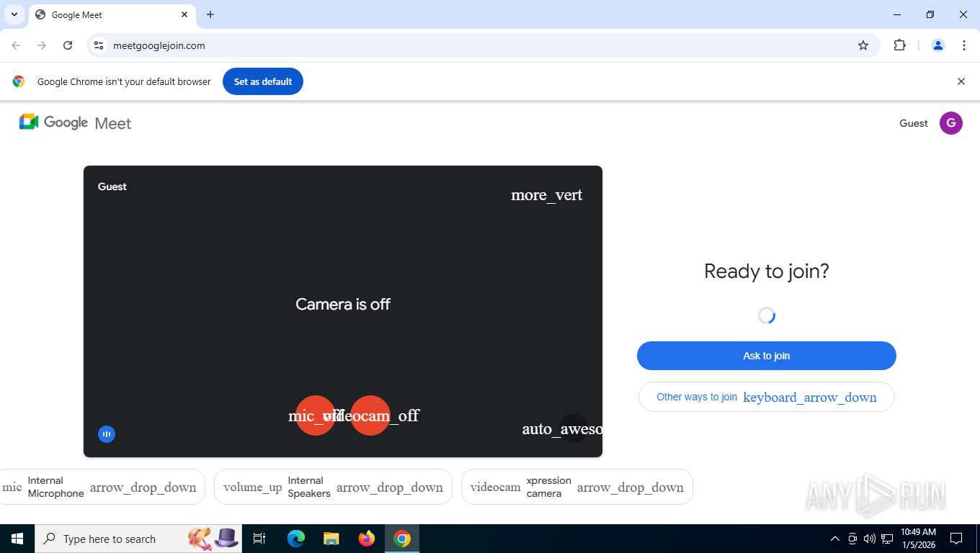Open volume control in system tray
The image size is (980, 553).
(870, 539)
